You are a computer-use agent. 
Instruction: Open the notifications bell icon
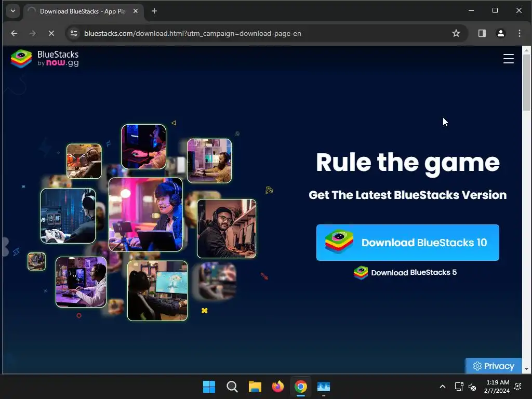518,387
